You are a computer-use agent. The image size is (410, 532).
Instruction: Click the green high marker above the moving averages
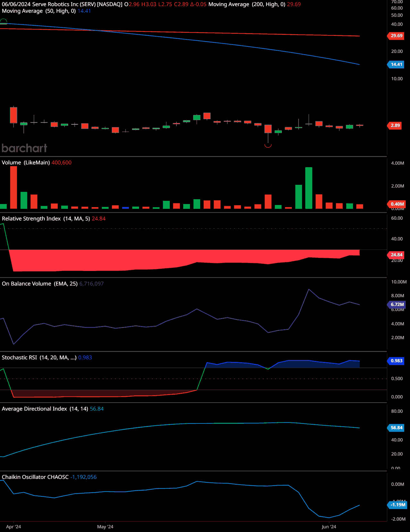[3, 21]
